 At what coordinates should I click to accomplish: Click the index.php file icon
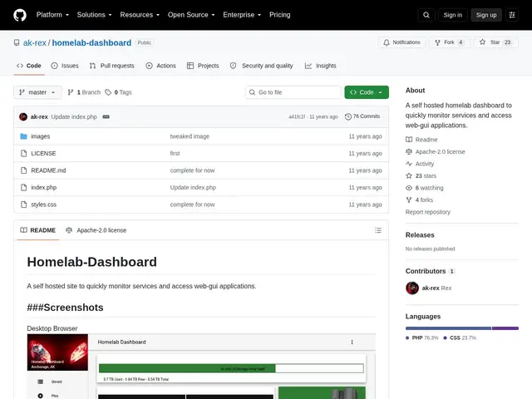point(23,187)
